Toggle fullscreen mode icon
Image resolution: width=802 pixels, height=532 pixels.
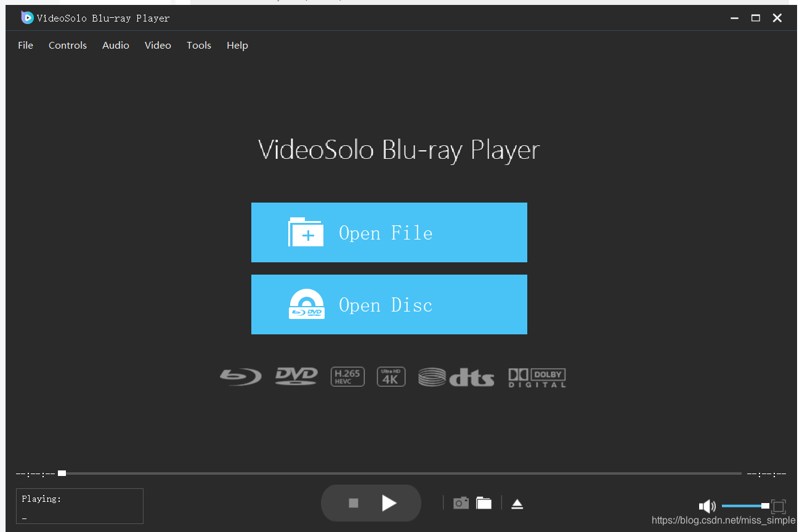pyautogui.click(x=778, y=506)
